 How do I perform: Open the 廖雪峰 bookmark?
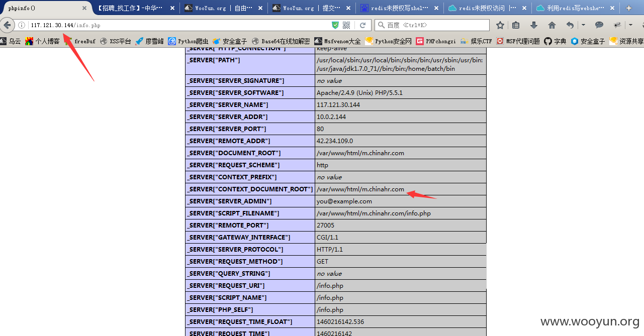point(150,41)
